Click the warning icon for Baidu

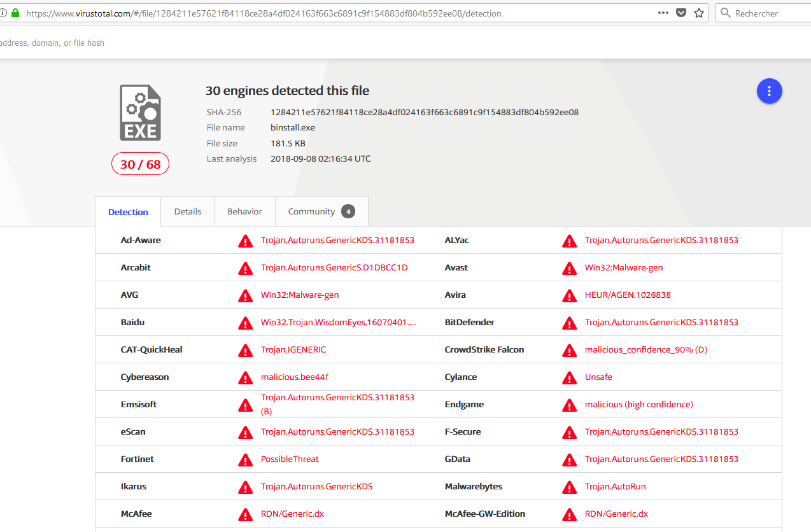click(x=245, y=323)
